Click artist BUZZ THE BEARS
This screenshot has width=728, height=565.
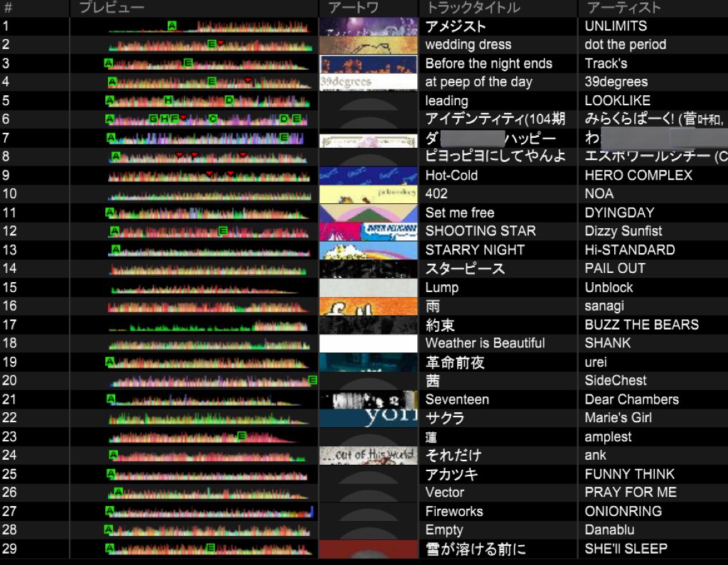coord(642,325)
